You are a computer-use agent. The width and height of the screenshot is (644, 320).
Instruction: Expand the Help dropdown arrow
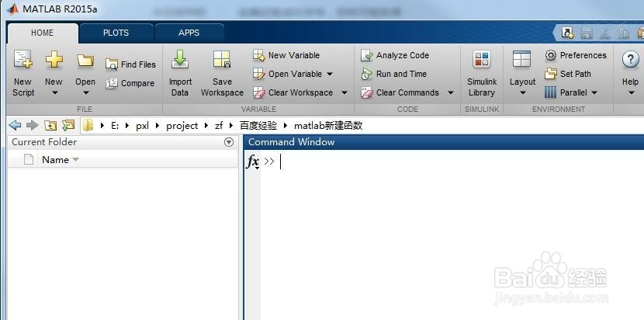tap(632, 93)
